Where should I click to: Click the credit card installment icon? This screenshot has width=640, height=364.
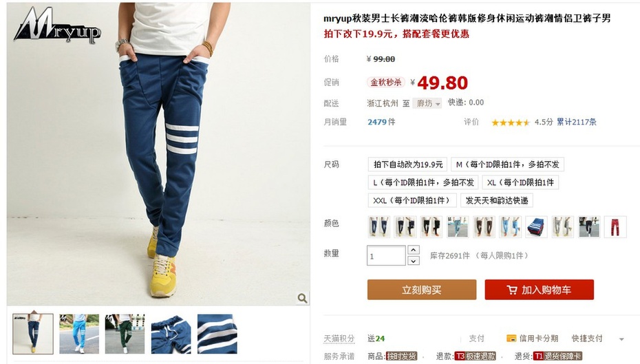(x=511, y=339)
